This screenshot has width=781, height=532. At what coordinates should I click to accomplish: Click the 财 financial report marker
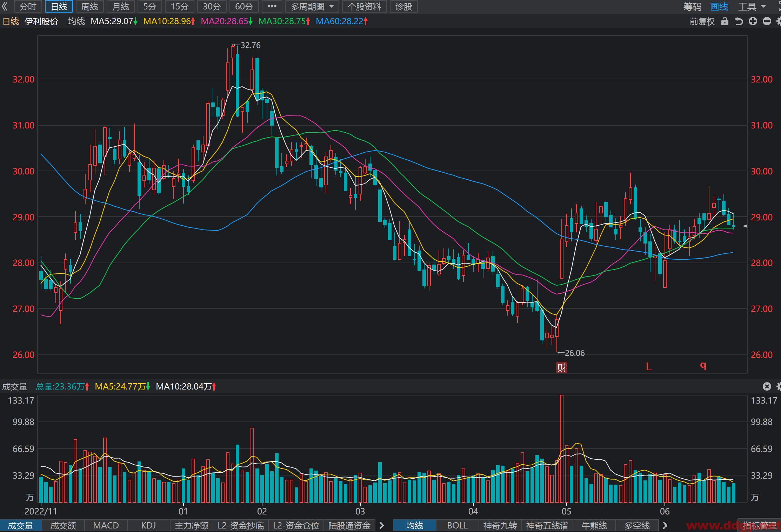click(x=562, y=367)
